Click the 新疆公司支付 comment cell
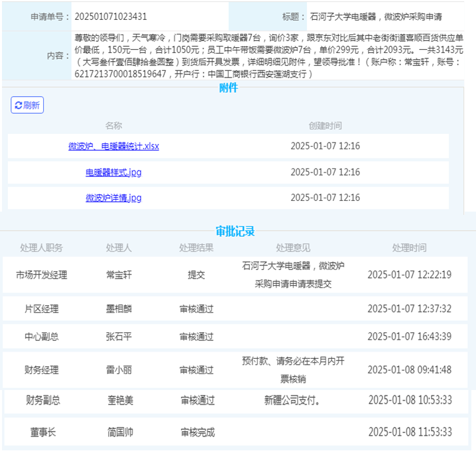The height and width of the screenshot is (453, 476). point(292,400)
